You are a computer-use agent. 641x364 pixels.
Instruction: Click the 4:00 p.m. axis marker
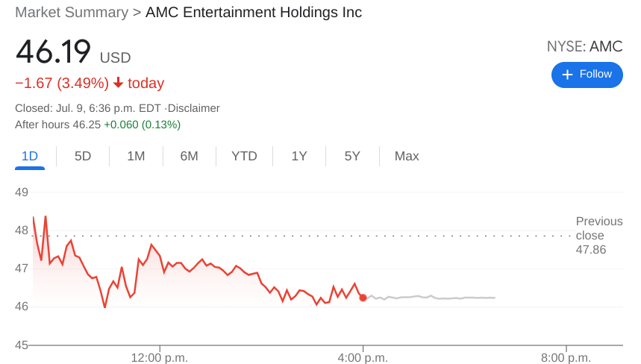click(363, 357)
